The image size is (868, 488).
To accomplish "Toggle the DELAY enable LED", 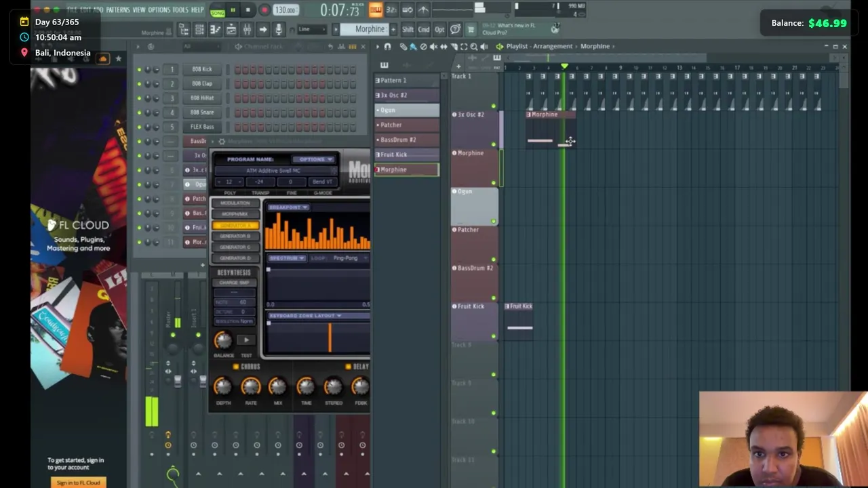I will click(x=348, y=367).
